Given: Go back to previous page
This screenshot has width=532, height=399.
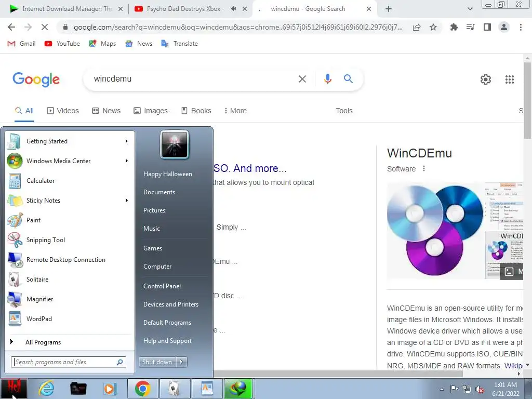Looking at the screenshot, I should [11, 27].
